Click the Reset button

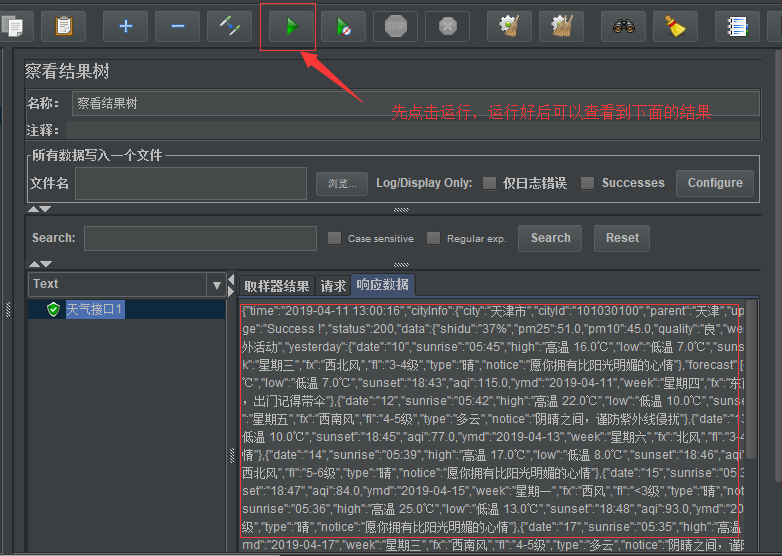click(x=622, y=238)
